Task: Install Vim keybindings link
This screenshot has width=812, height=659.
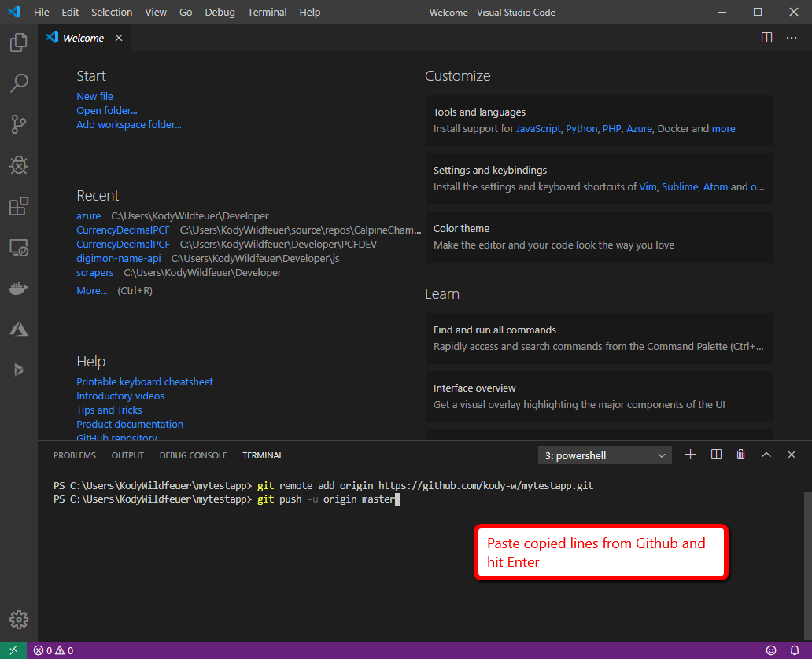Action: (x=648, y=187)
